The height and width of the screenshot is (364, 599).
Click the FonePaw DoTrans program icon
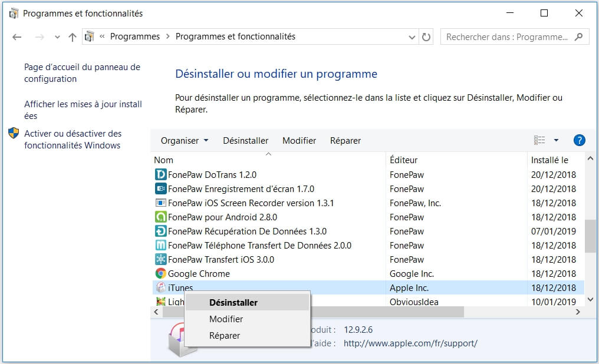point(161,175)
